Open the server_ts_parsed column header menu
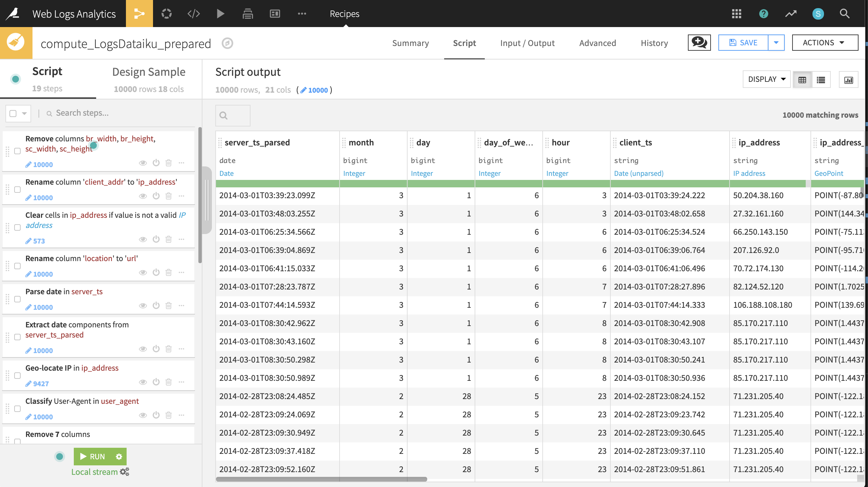The height and width of the screenshot is (487, 868). click(x=257, y=143)
